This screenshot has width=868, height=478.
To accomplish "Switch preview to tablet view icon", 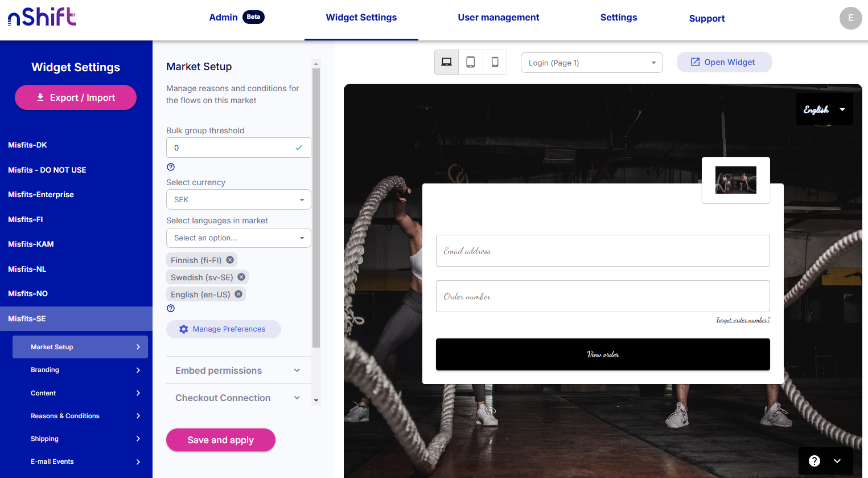I will tap(471, 63).
